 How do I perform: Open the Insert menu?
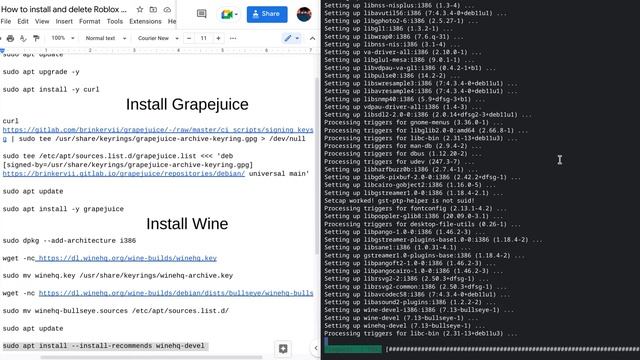(64, 21)
